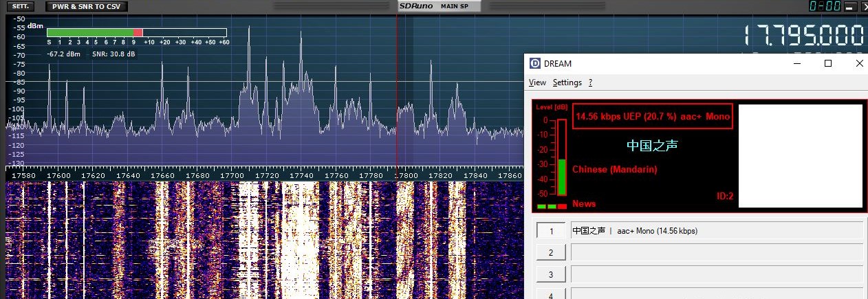Minimize the DREAM window

click(797, 63)
